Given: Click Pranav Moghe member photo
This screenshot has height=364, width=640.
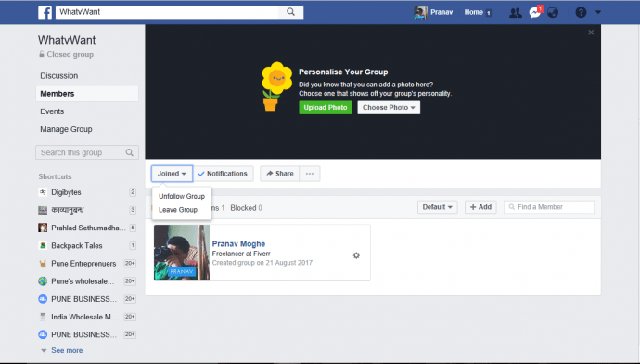Looking at the screenshot, I should pos(182,253).
